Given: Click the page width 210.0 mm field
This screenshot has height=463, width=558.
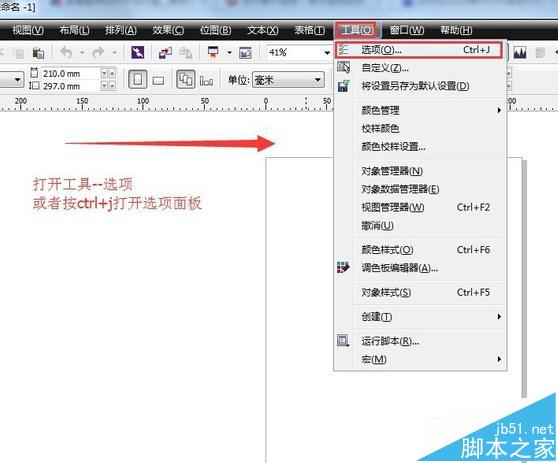Looking at the screenshot, I should pyautogui.click(x=70, y=74).
